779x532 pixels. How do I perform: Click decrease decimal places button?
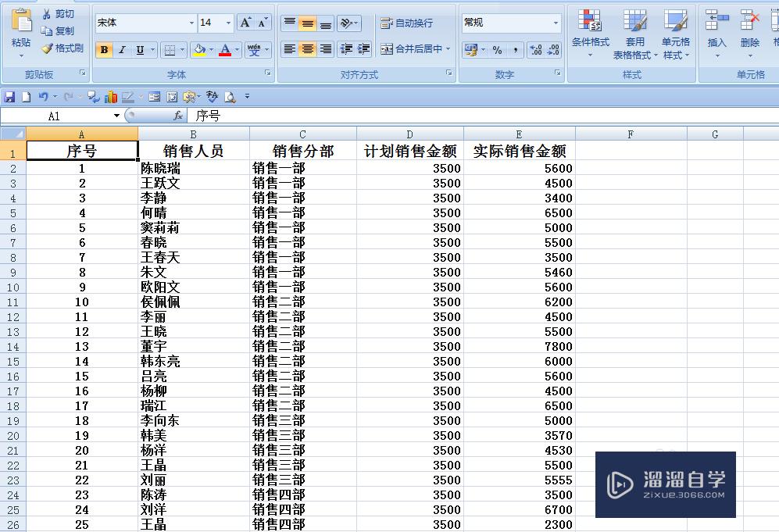(553, 50)
